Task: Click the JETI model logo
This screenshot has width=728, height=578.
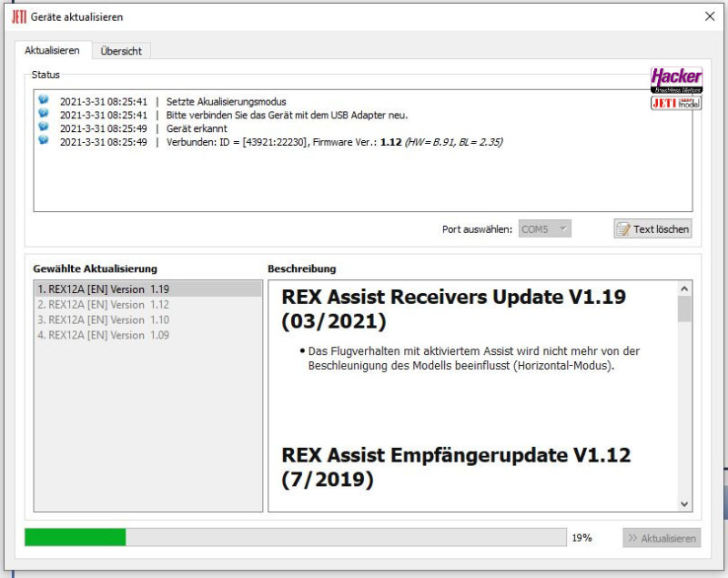Action: pos(676,103)
